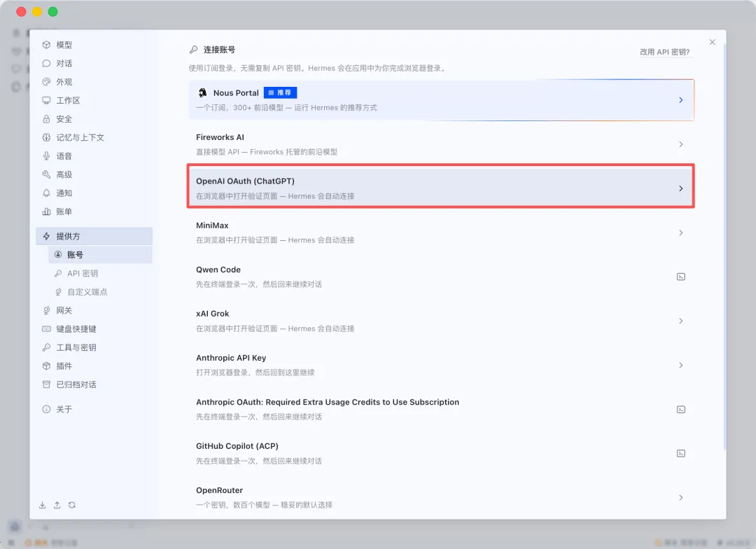Click the Anthropic OAuth terminal icon
The height and width of the screenshot is (549, 756).
pyautogui.click(x=681, y=410)
